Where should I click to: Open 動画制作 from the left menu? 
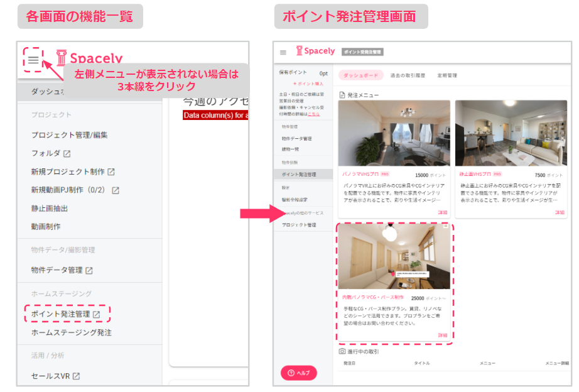[x=46, y=227]
